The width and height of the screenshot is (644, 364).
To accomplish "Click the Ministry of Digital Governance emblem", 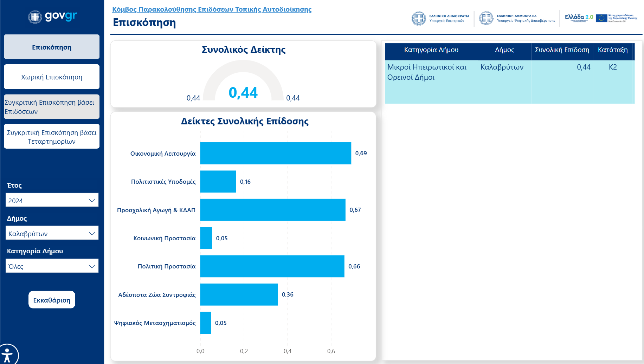I will click(486, 18).
